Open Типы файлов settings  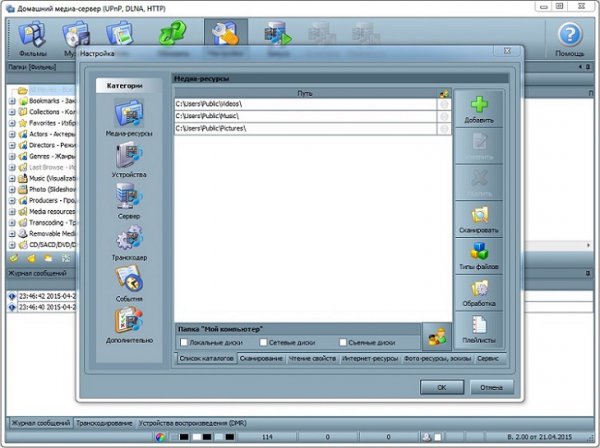pos(479,253)
